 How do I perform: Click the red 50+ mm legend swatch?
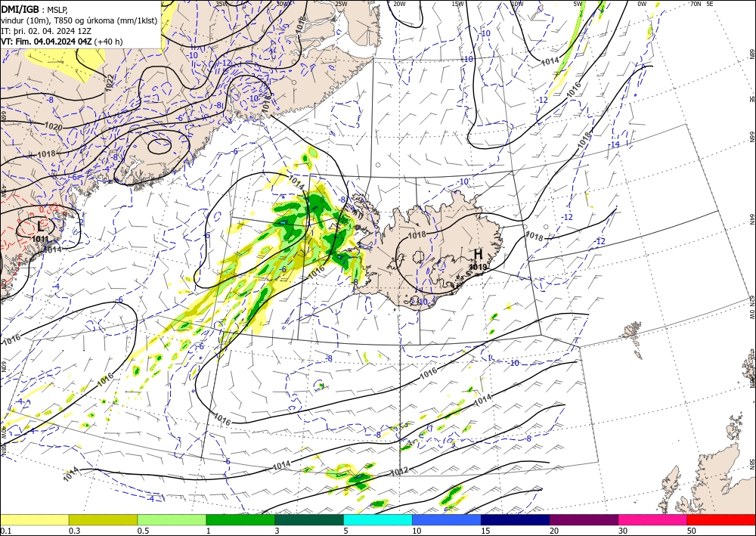721,519
